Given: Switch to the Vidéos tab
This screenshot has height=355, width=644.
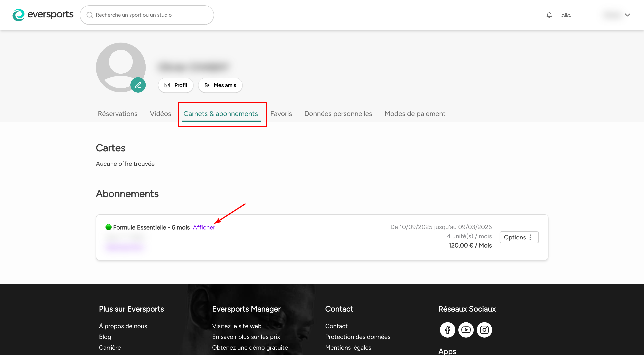Looking at the screenshot, I should click(160, 114).
